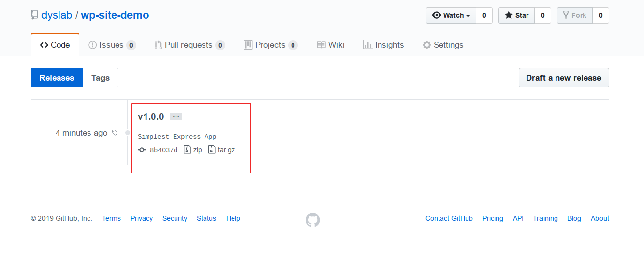Click the tag icon beside 4 minutes ago
Image resolution: width=644 pixels, height=260 pixels.
pyautogui.click(x=115, y=133)
